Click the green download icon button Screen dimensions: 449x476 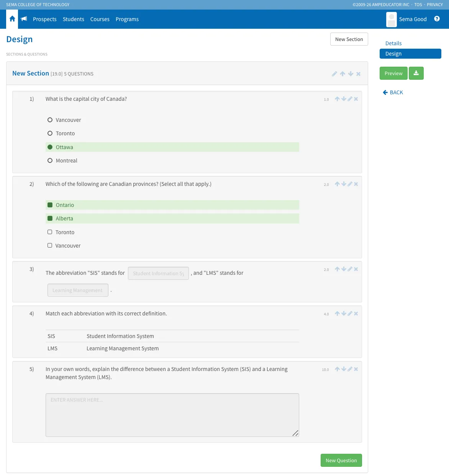point(416,73)
